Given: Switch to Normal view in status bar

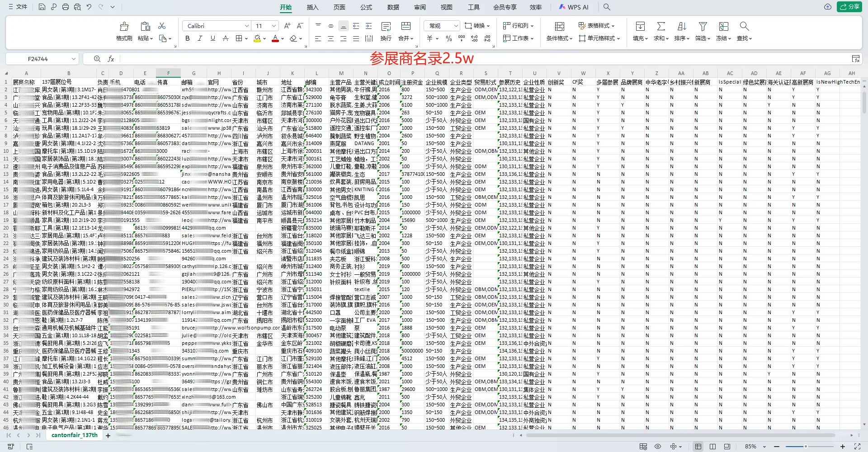Looking at the screenshot, I should 698,447.
